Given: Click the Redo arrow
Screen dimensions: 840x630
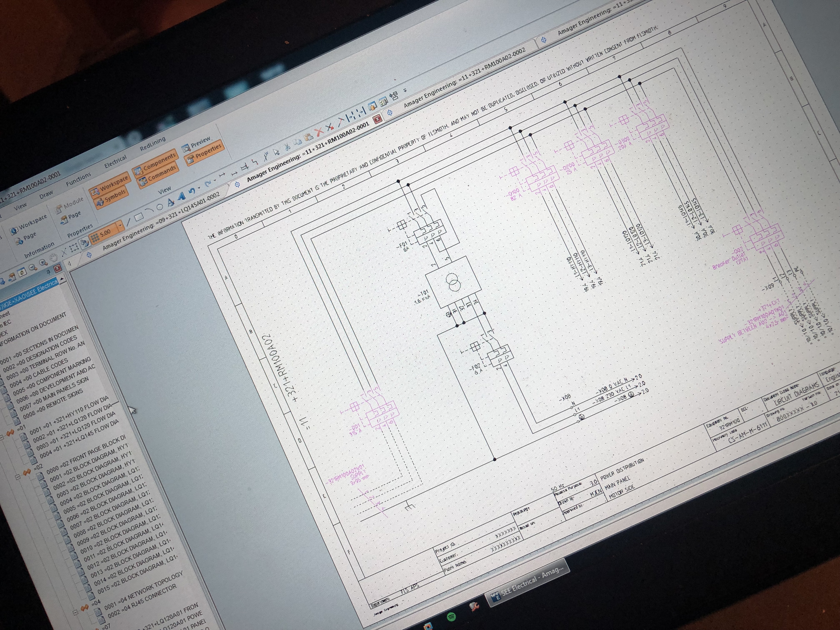Looking at the screenshot, I should (x=208, y=183).
